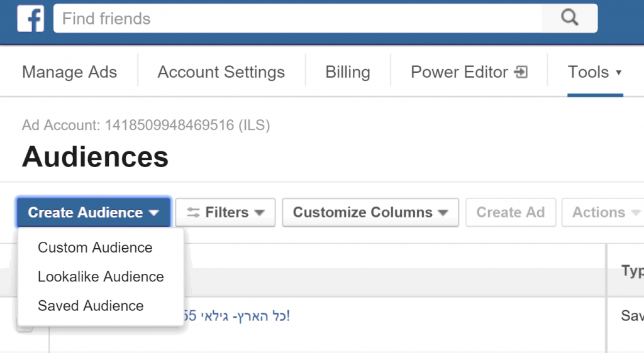This screenshot has height=353, width=644.
Task: Launch Power Editor
Action: tap(469, 72)
